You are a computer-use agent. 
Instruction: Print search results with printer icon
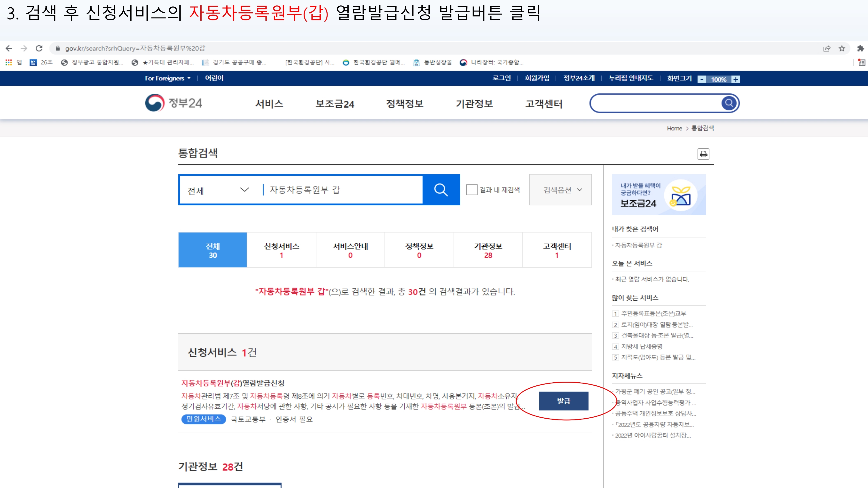coord(703,154)
